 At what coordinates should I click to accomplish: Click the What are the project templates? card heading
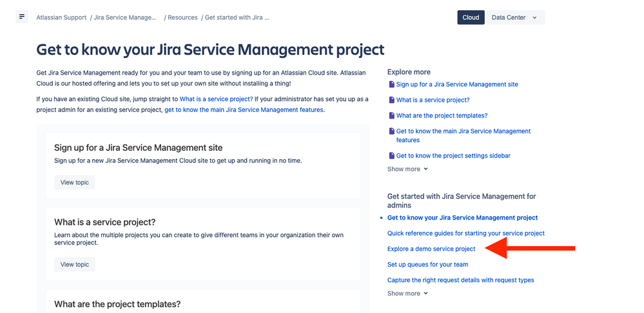click(x=117, y=305)
